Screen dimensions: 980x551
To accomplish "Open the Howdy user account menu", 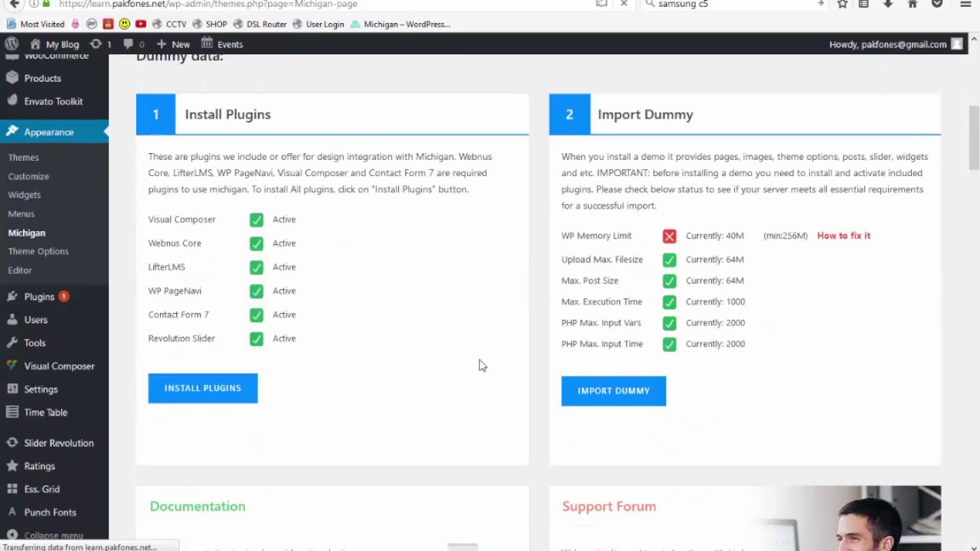I will coord(896,44).
